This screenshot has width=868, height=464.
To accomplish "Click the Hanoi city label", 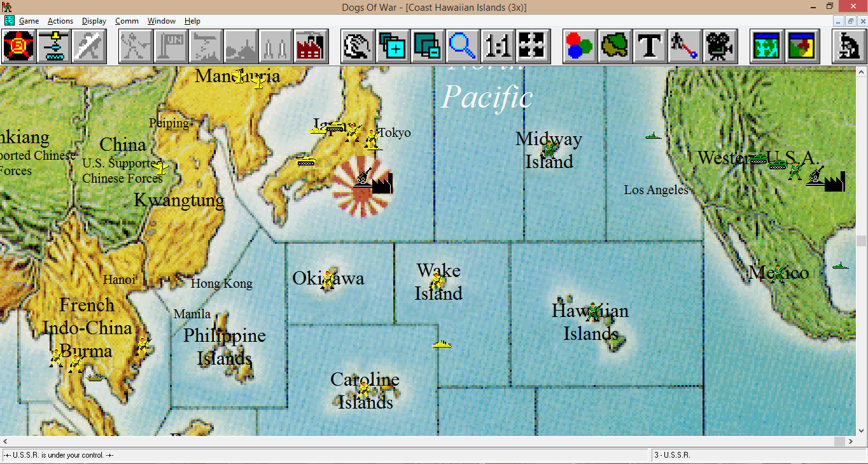I will (x=120, y=279).
